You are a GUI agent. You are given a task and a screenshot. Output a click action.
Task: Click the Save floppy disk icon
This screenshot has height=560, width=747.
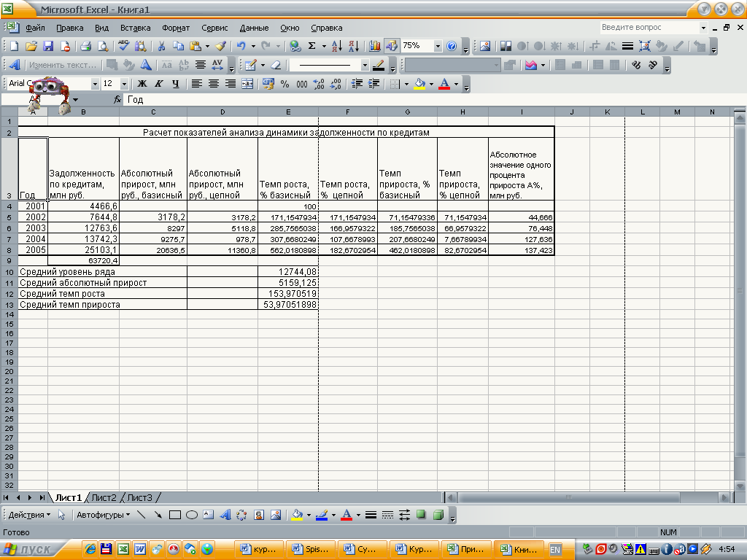point(48,46)
